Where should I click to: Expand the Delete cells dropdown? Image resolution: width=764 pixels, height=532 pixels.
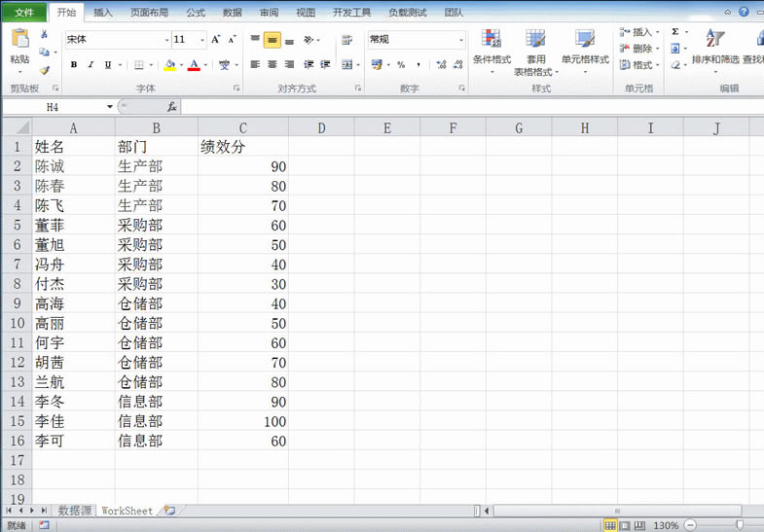(657, 49)
